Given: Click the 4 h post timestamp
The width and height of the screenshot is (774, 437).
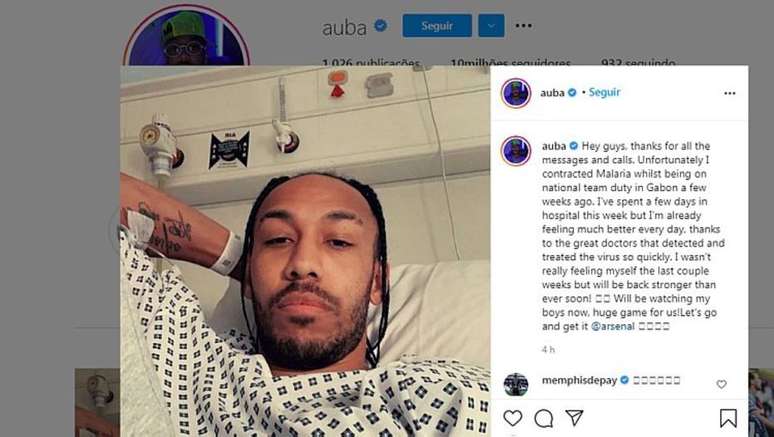Looking at the screenshot, I should 548,350.
